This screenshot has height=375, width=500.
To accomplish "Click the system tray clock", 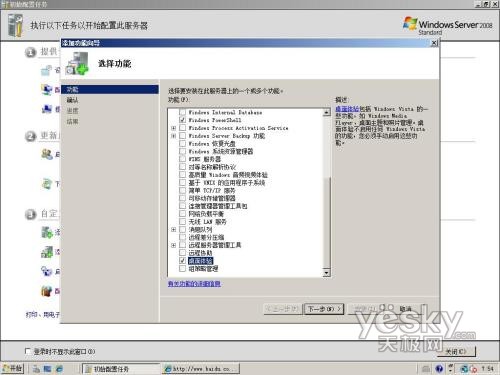I will click(487, 368).
